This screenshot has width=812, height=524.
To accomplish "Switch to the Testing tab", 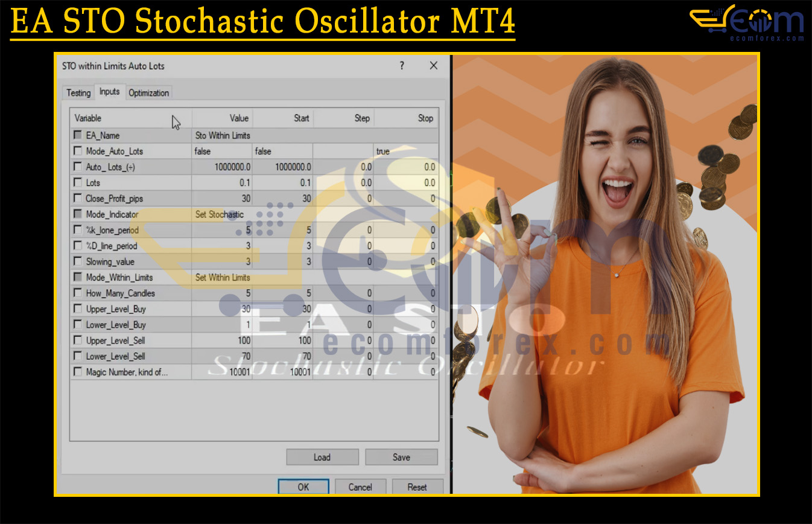I will point(78,93).
